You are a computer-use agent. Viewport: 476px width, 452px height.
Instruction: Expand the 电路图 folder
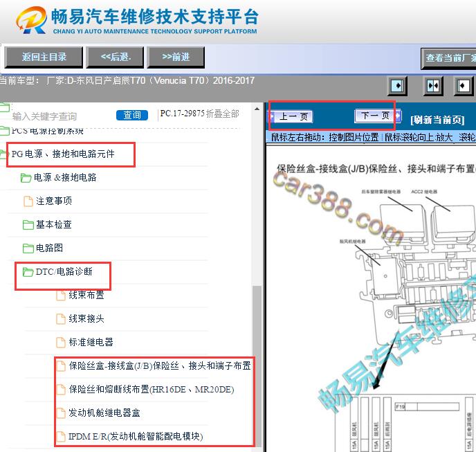tap(49, 248)
